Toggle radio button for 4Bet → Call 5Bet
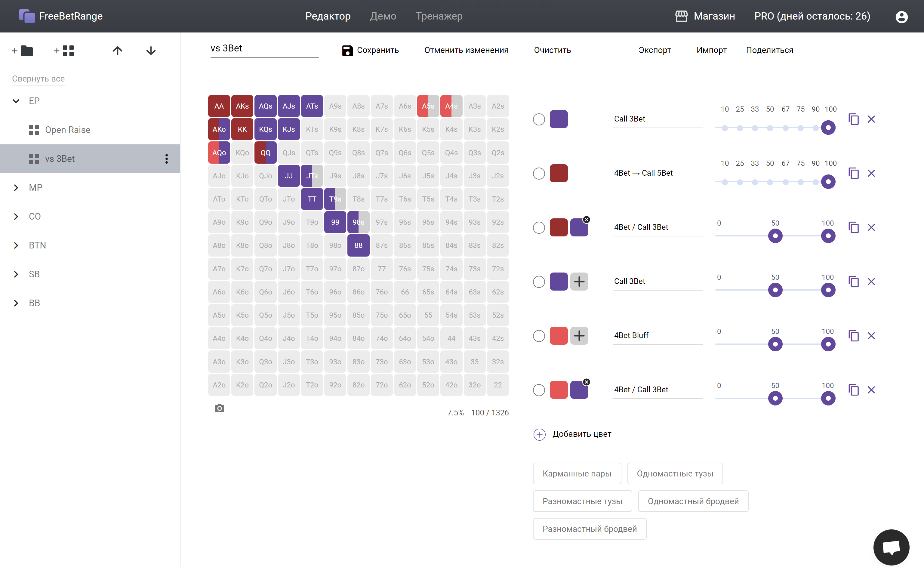 [539, 173]
